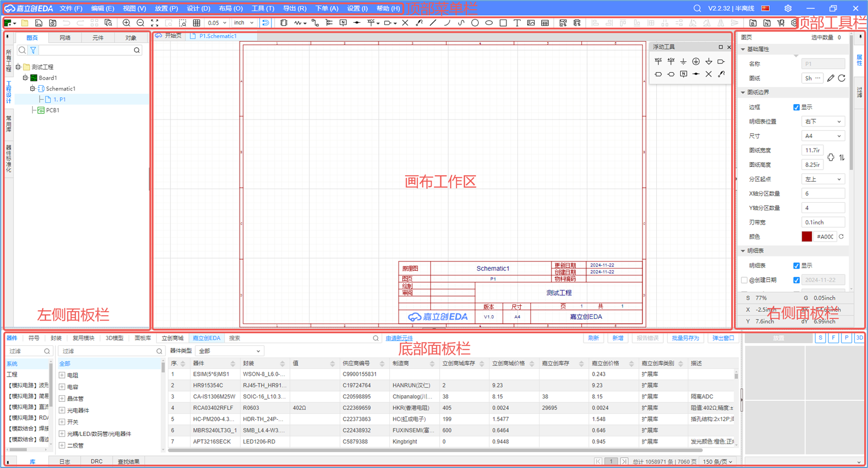Open the 明细表位置 dropdown showing 右下
Viewport: 868px width, 468px height.
(x=823, y=122)
